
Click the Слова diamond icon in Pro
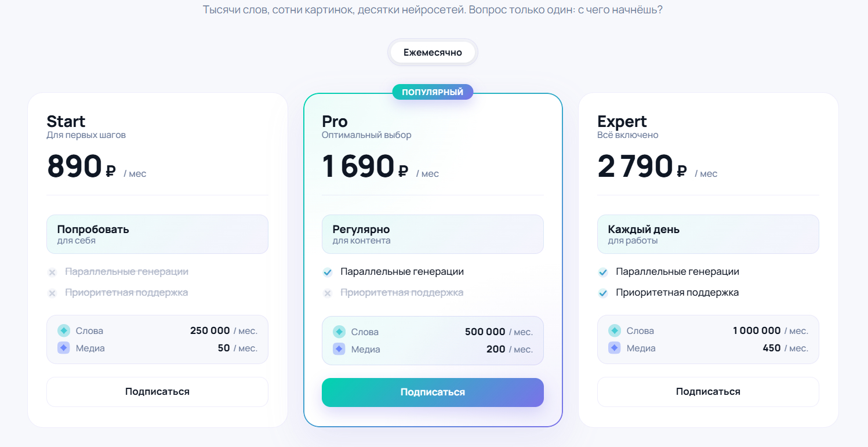(x=339, y=332)
